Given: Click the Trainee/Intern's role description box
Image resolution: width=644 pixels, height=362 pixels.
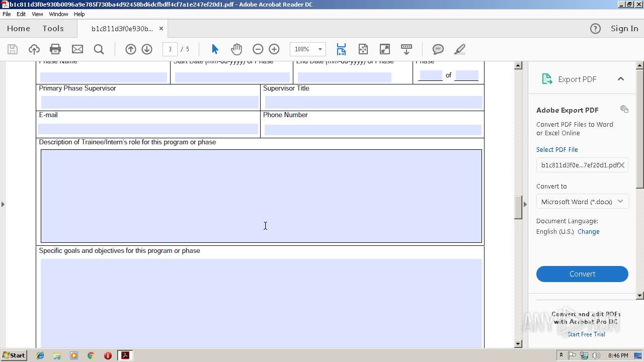Looking at the screenshot, I should click(x=261, y=196).
